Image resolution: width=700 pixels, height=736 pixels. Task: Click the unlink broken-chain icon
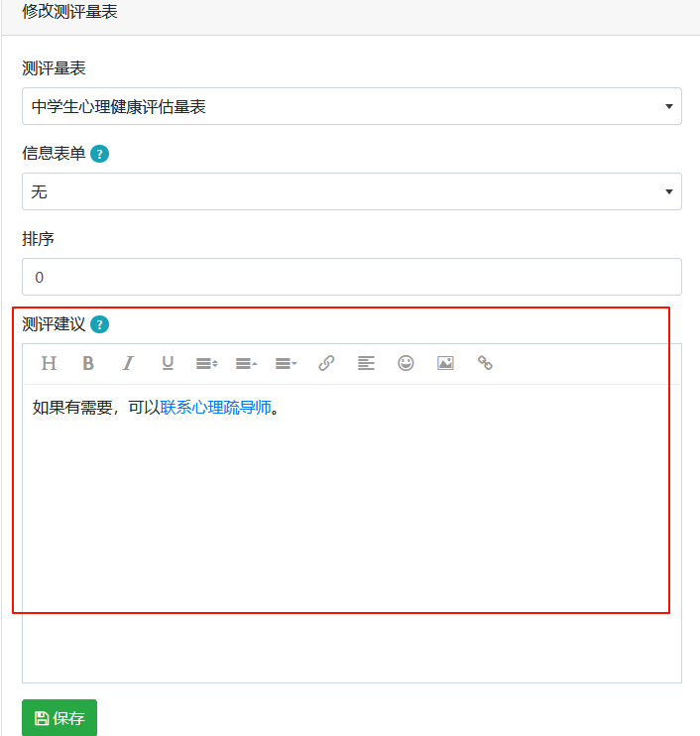click(x=485, y=363)
